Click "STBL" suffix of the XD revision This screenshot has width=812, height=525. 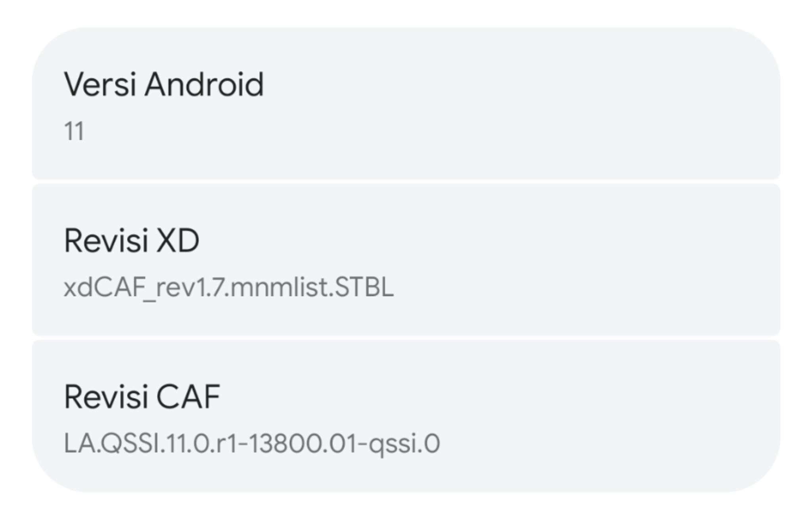[364, 287]
